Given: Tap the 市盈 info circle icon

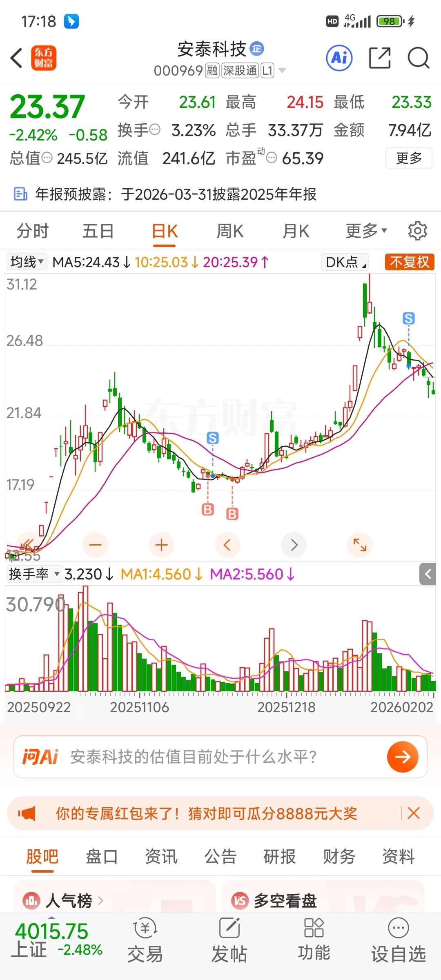Looking at the screenshot, I should [x=272, y=158].
